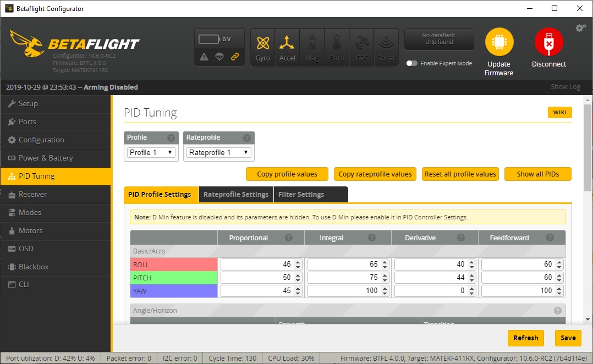Save the PID tuning settings
Viewport: 593px width, 364px height.
coord(568,338)
